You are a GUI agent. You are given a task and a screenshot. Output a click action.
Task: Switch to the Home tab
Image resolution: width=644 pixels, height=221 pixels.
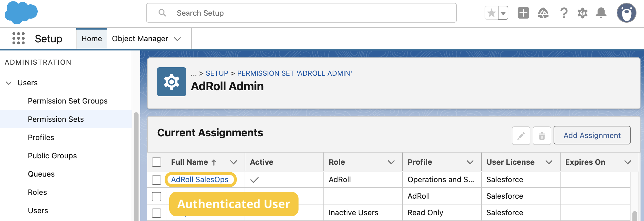pyautogui.click(x=92, y=39)
